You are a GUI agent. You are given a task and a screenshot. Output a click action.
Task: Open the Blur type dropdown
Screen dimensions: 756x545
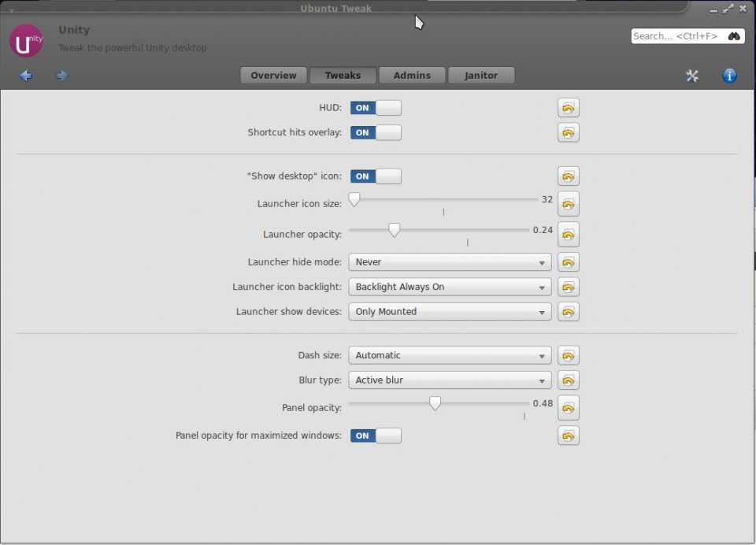[450, 380]
